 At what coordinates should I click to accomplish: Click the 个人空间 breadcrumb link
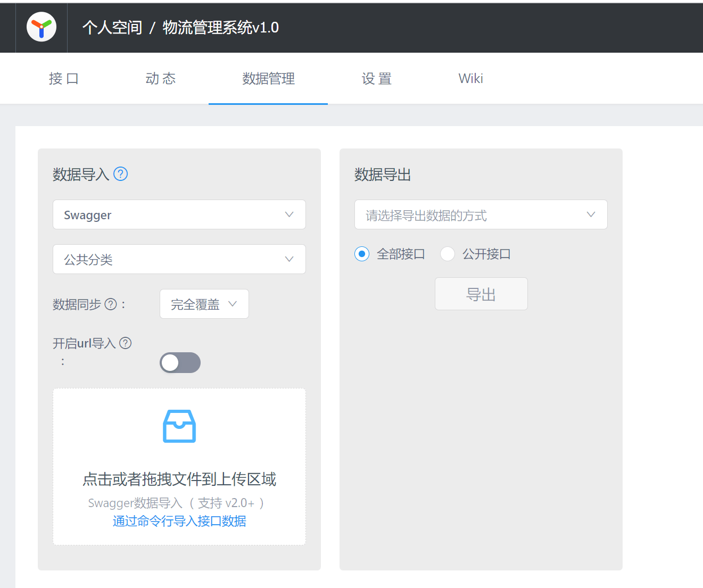coord(112,27)
